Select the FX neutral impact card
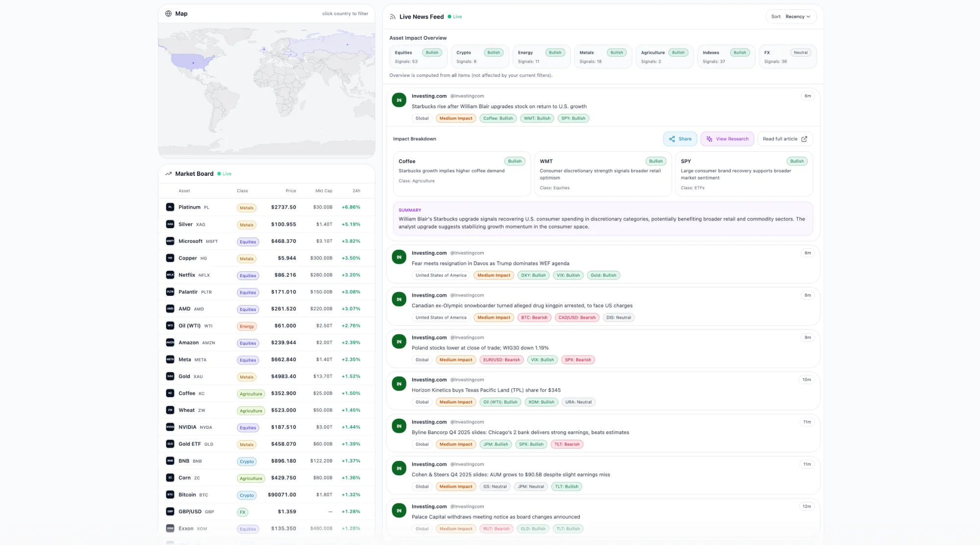The image size is (980, 545). (787, 57)
